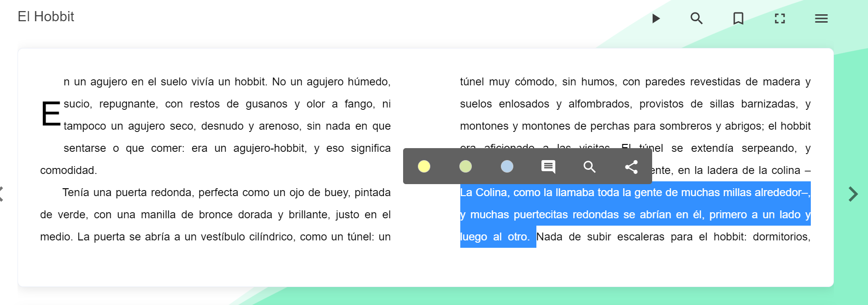Click the text "montones y montones de perchas"

coord(546,126)
